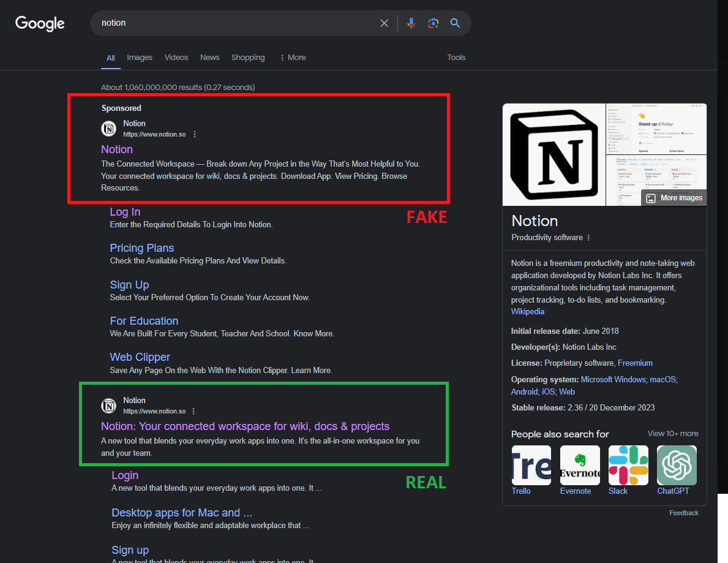Switch to the Images tab

140,58
